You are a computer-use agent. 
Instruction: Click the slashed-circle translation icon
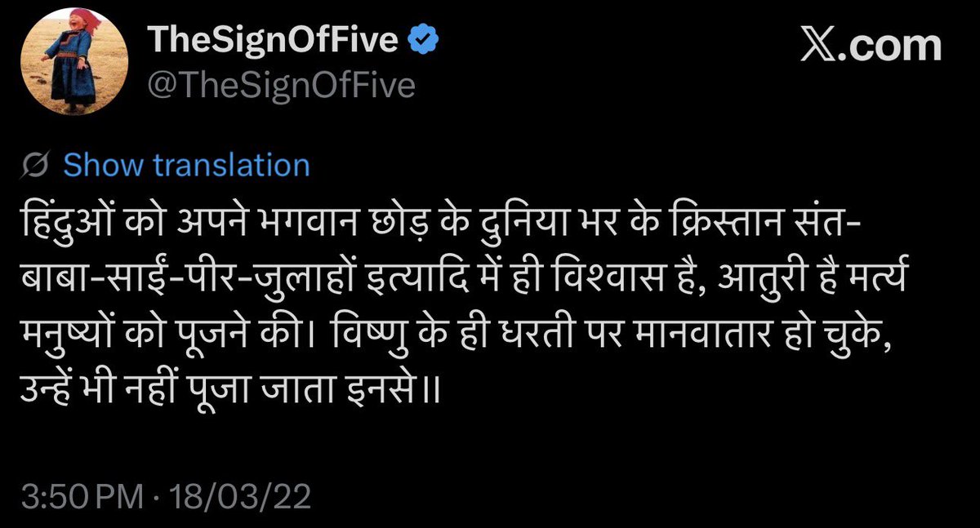click(35, 166)
